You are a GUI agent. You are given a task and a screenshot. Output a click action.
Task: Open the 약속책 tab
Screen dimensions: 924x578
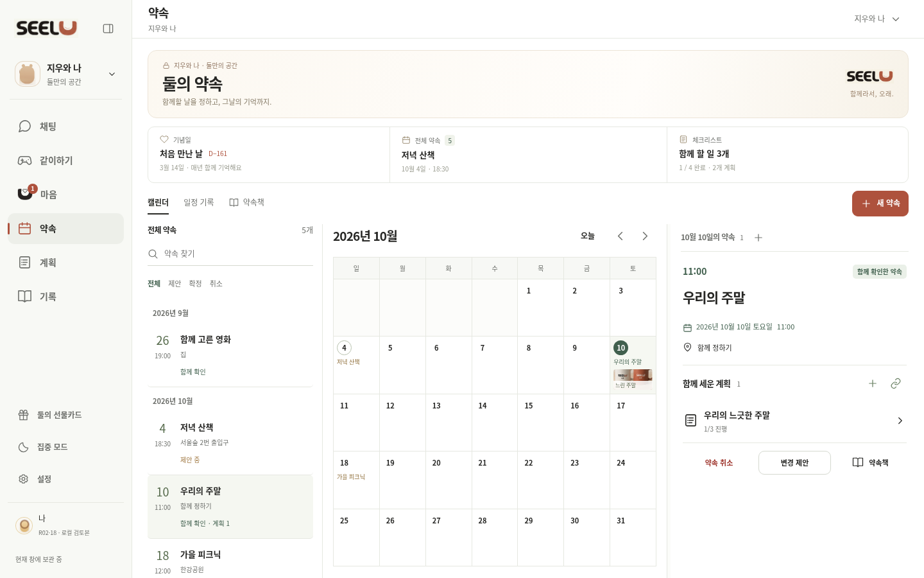click(x=247, y=203)
